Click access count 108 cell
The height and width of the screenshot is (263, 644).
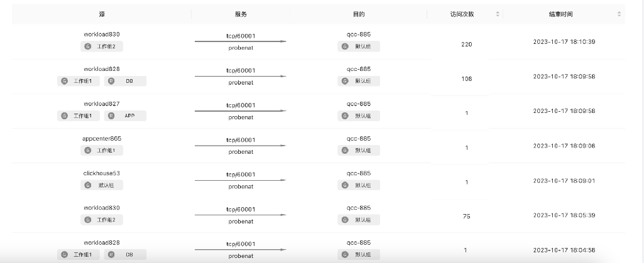coord(467,79)
